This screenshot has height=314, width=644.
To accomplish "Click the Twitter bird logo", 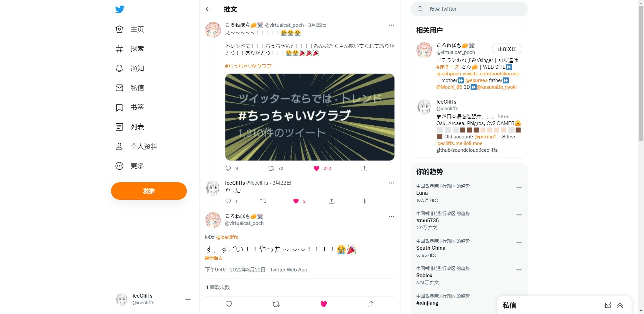I will (x=120, y=9).
